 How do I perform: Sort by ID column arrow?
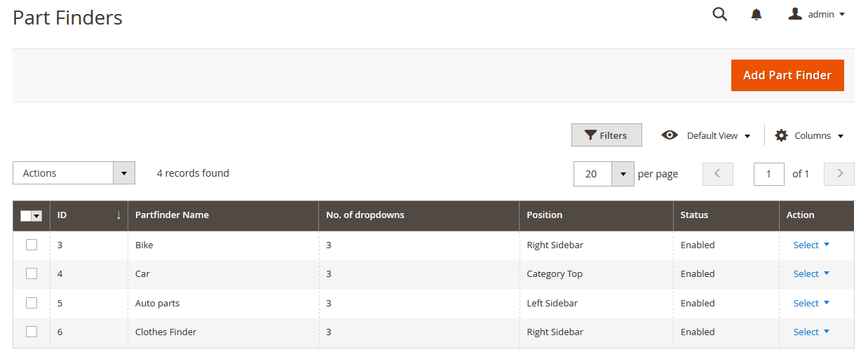point(118,215)
